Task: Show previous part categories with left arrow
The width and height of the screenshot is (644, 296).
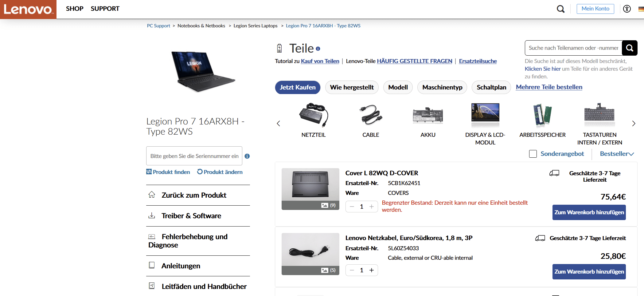Action: click(279, 124)
